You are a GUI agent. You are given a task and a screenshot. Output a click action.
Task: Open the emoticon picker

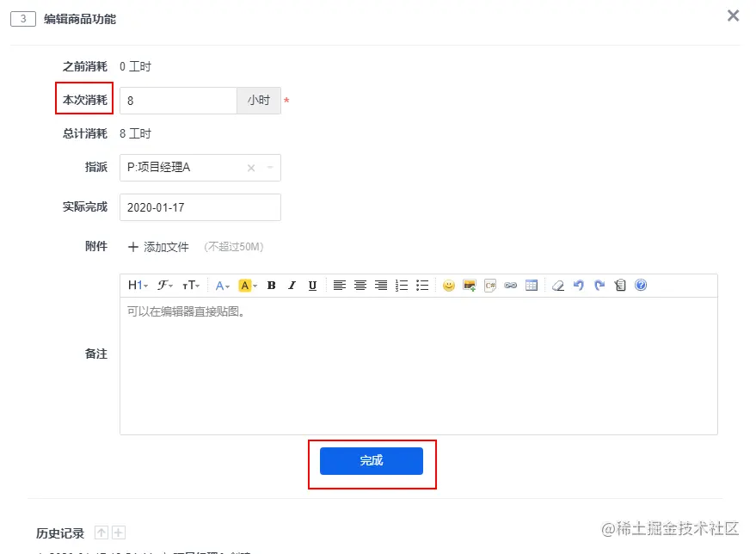449,286
